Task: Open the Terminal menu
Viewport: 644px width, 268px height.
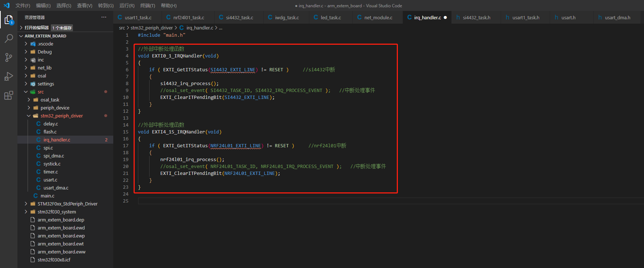Action: pyautogui.click(x=147, y=5)
